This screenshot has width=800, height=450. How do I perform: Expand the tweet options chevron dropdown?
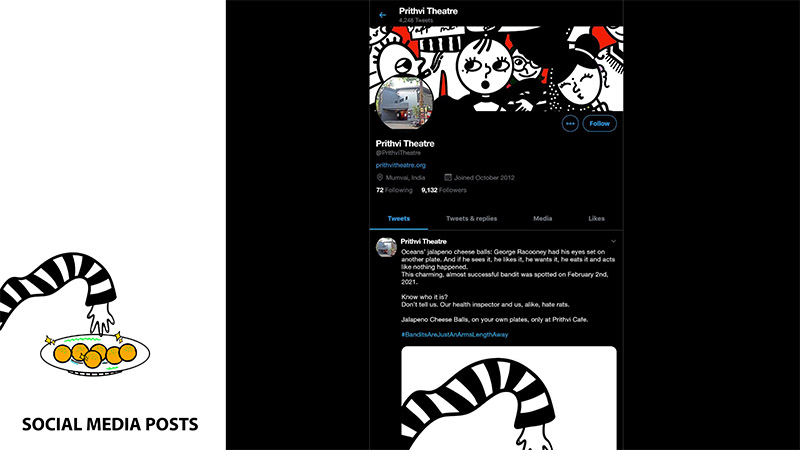[x=613, y=241]
